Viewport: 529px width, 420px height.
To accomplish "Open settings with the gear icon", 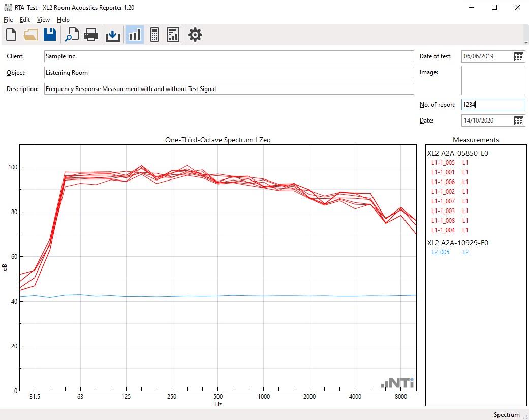I will (195, 35).
